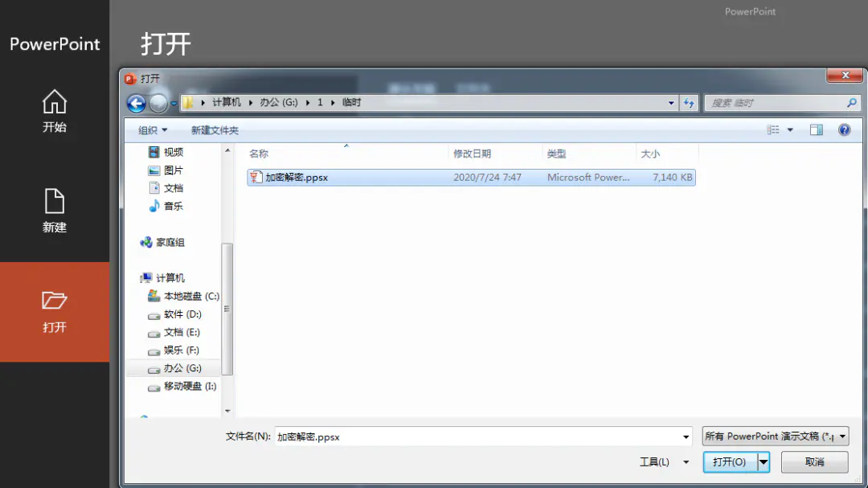
Task: Click the refresh button beside address bar
Action: click(x=689, y=103)
